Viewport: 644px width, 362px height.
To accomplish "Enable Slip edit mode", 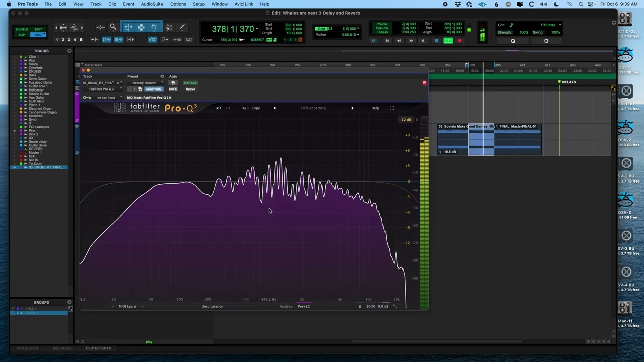I will pos(22,35).
